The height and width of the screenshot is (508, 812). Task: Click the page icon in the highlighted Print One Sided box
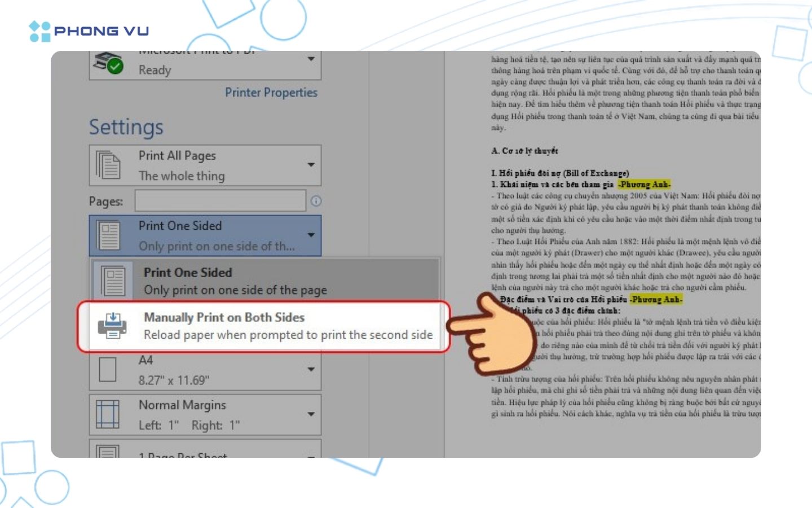[x=108, y=235]
